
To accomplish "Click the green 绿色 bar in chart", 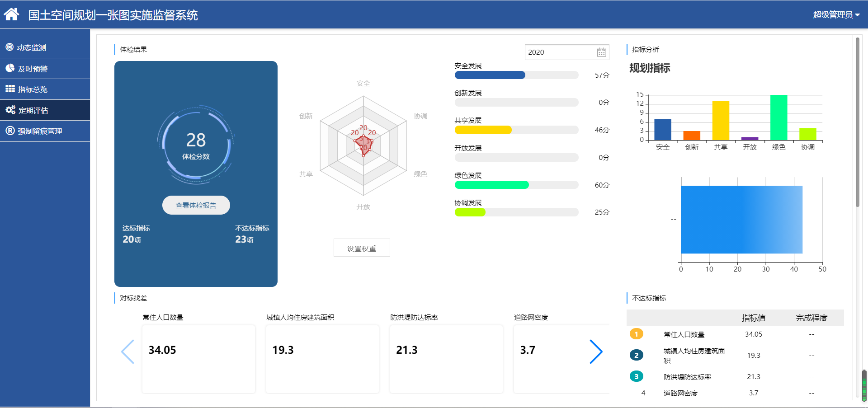I will coord(778,117).
